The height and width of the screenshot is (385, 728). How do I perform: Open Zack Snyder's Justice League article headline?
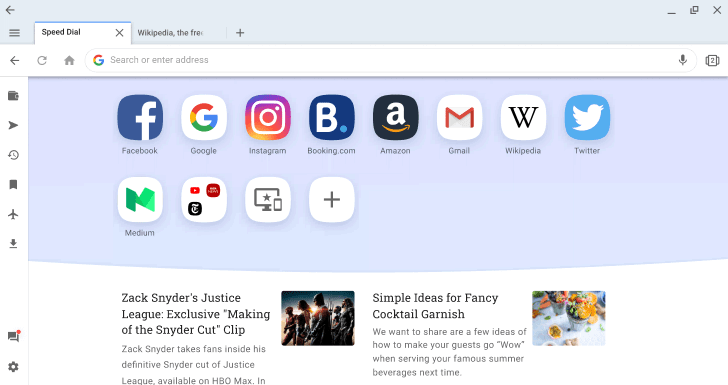coord(196,314)
